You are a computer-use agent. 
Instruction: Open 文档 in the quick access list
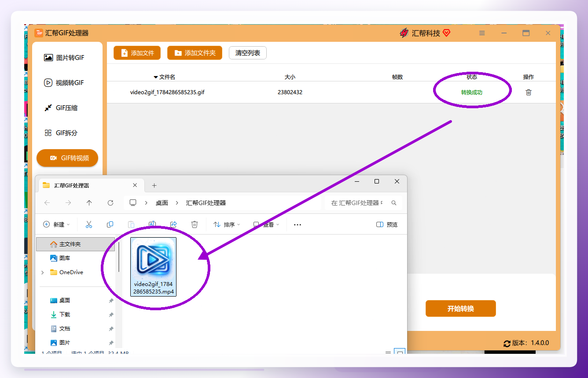pyautogui.click(x=65, y=329)
